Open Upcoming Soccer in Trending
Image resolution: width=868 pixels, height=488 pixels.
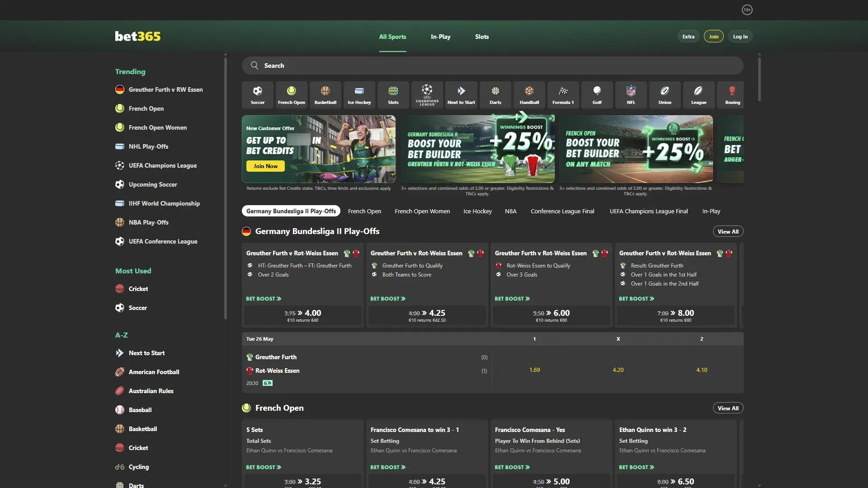(x=146, y=184)
